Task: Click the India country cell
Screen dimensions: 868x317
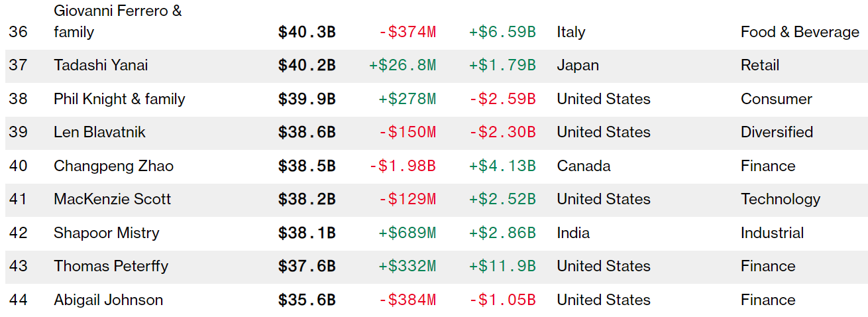Action: click(573, 233)
